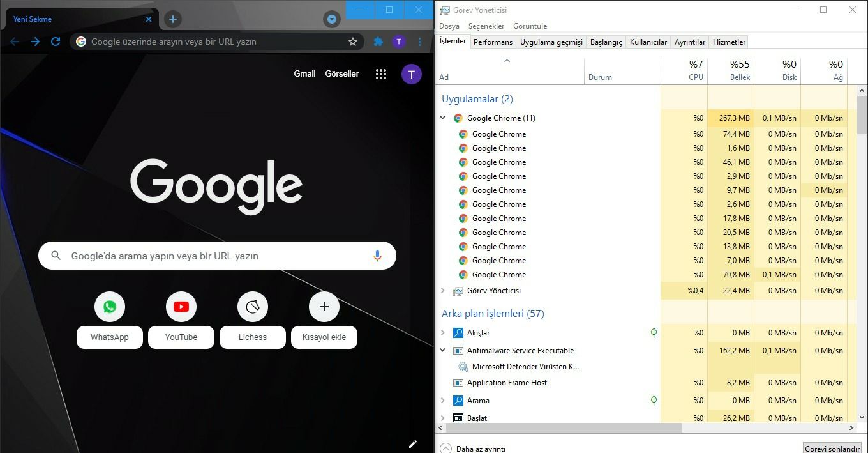Click the Task Manager horizontal scrollbar thumb
The width and height of the screenshot is (868, 453).
click(562, 428)
